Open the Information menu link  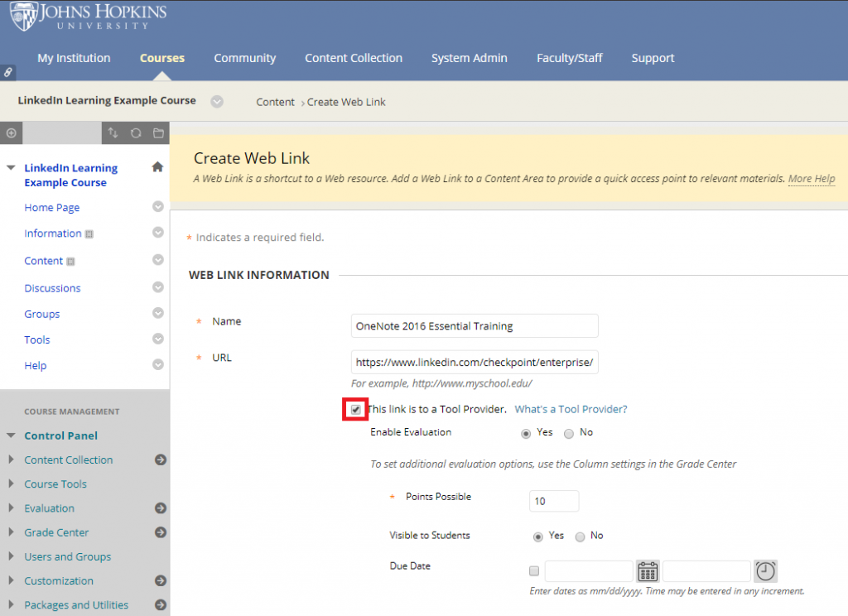pos(52,233)
